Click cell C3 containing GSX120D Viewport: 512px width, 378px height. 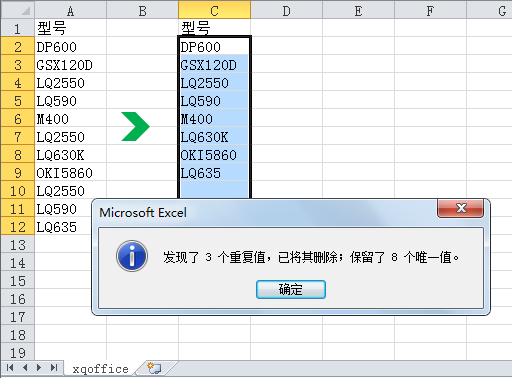point(214,64)
